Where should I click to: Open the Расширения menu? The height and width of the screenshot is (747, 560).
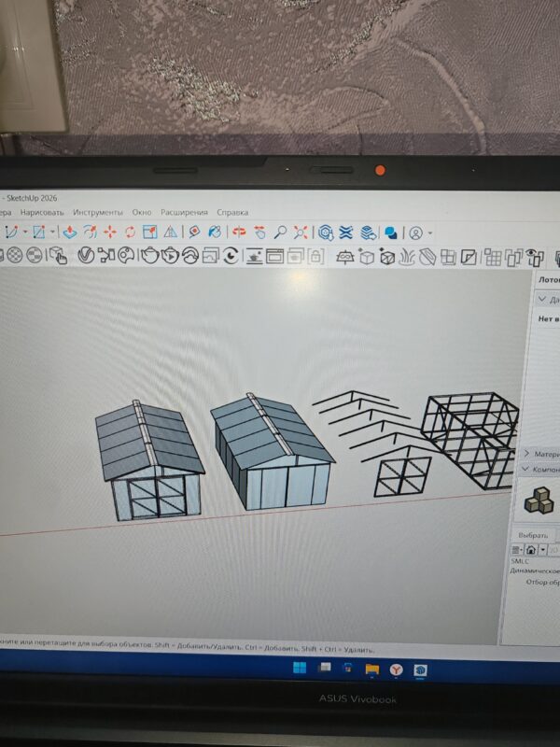[184, 213]
